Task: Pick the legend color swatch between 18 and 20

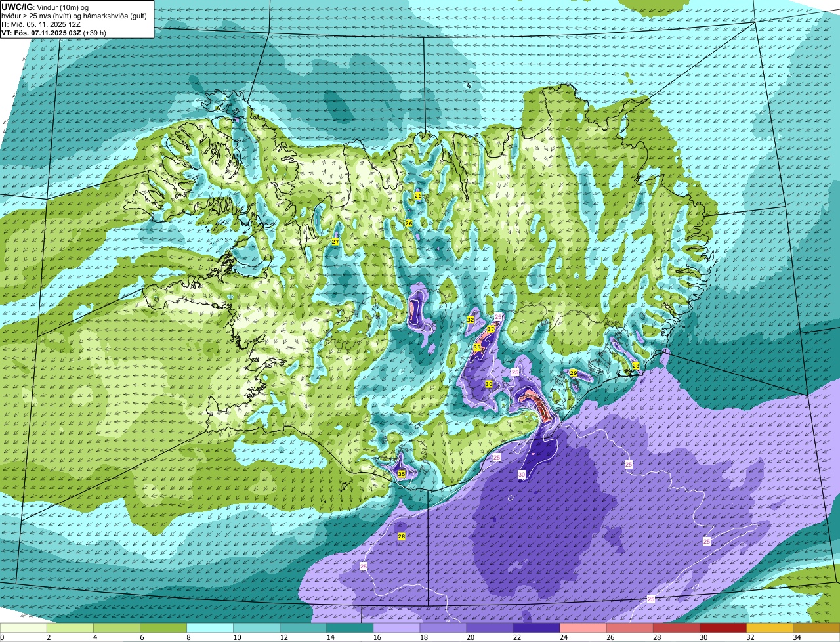Action: coord(443,628)
